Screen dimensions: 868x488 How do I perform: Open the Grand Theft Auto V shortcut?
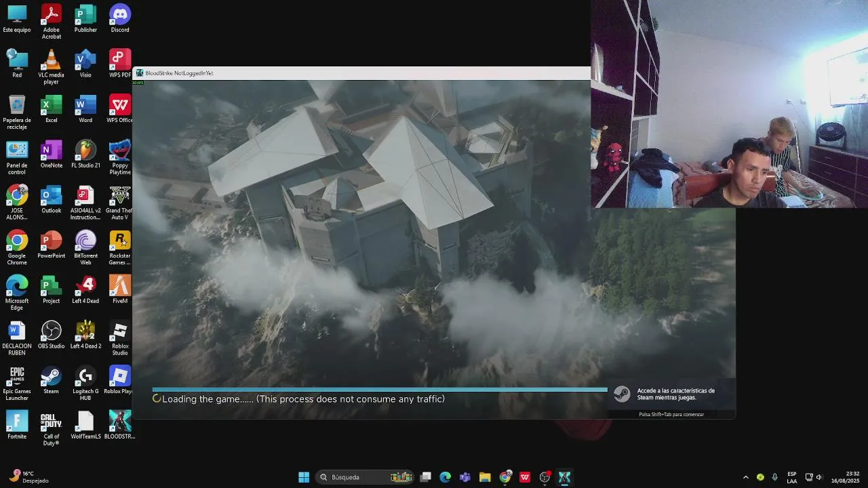pyautogui.click(x=120, y=203)
